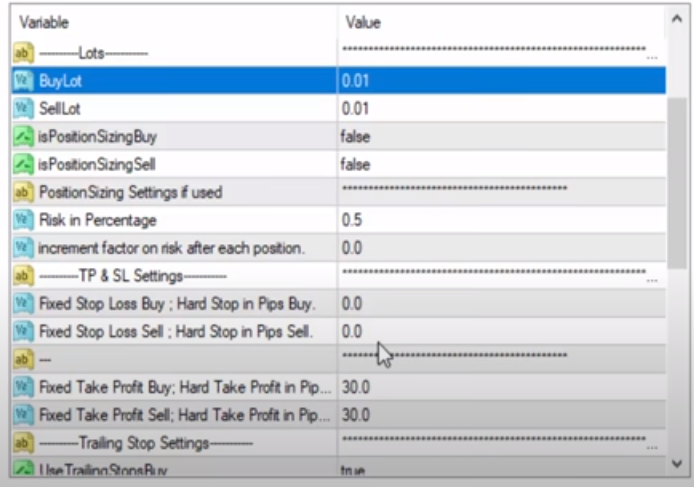Click the BuyLot variable type icon
This screenshot has height=487, width=694.
tap(23, 81)
